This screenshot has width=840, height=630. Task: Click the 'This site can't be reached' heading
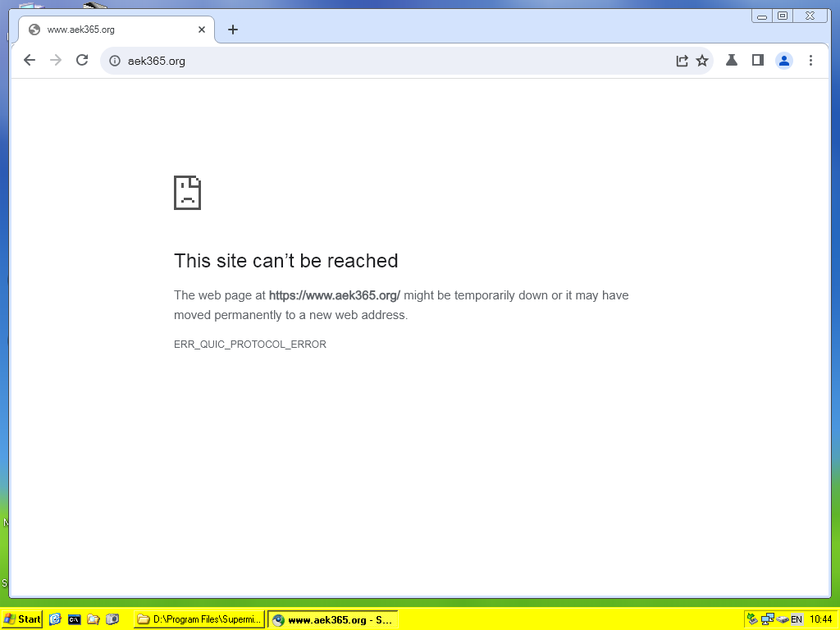coord(286,261)
